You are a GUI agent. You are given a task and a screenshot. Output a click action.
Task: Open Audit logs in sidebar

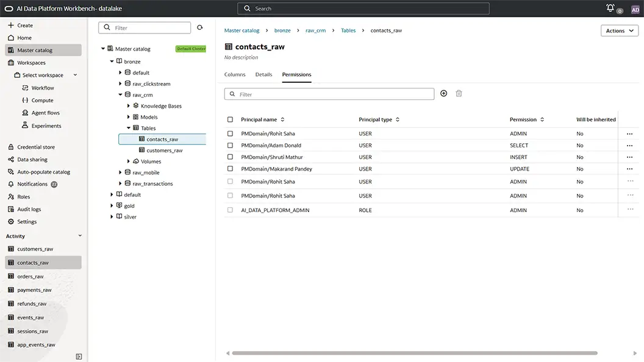tap(29, 209)
